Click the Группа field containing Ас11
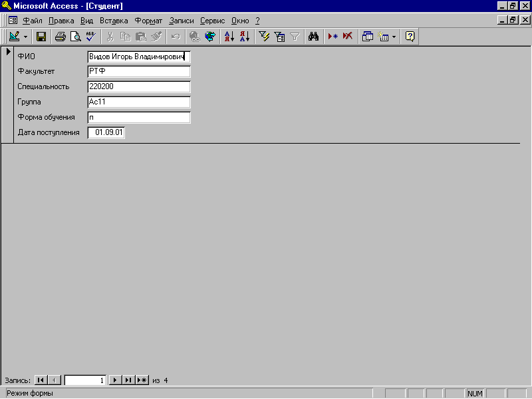 (x=139, y=102)
